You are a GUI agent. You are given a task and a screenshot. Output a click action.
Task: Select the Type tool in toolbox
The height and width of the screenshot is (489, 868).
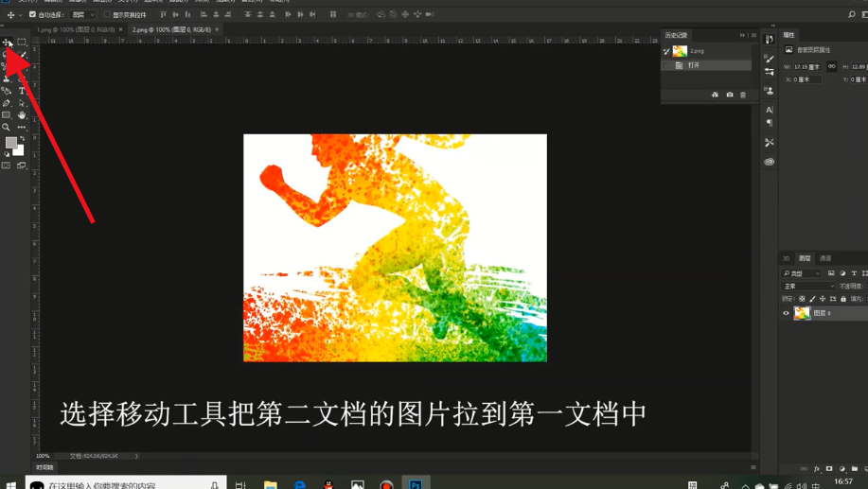click(x=22, y=91)
